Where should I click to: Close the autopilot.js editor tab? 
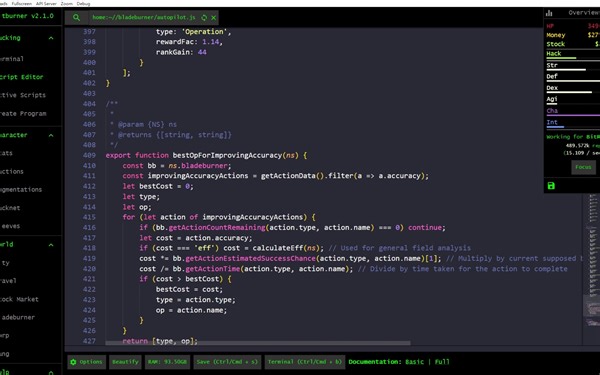214,18
